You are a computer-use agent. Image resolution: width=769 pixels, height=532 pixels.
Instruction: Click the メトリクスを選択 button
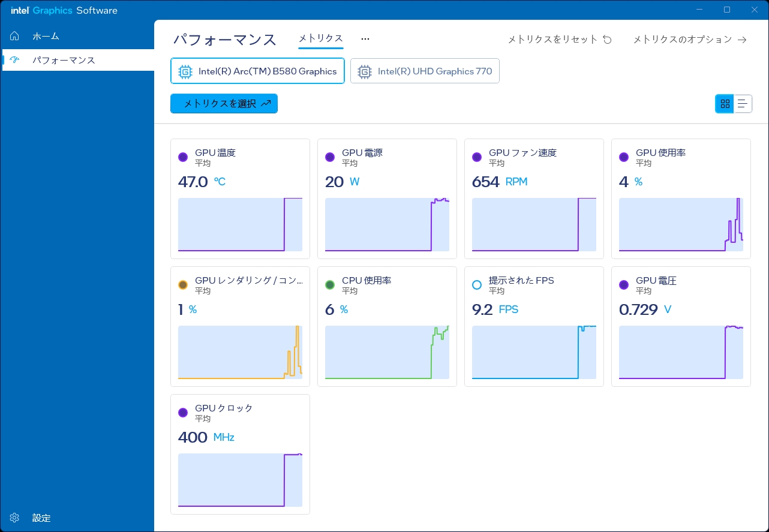click(x=224, y=103)
